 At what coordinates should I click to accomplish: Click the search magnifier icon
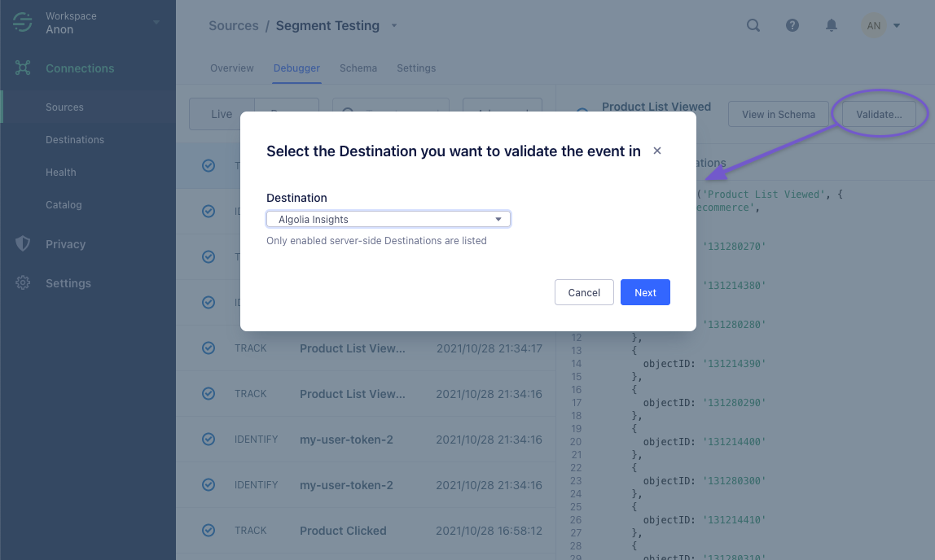[x=753, y=25]
